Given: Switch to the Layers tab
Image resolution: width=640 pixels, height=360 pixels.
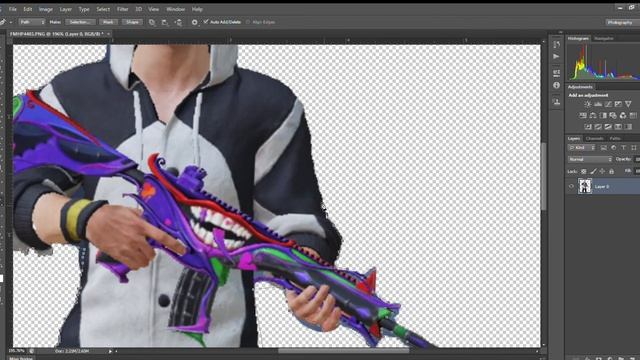Looking at the screenshot, I should 574,138.
